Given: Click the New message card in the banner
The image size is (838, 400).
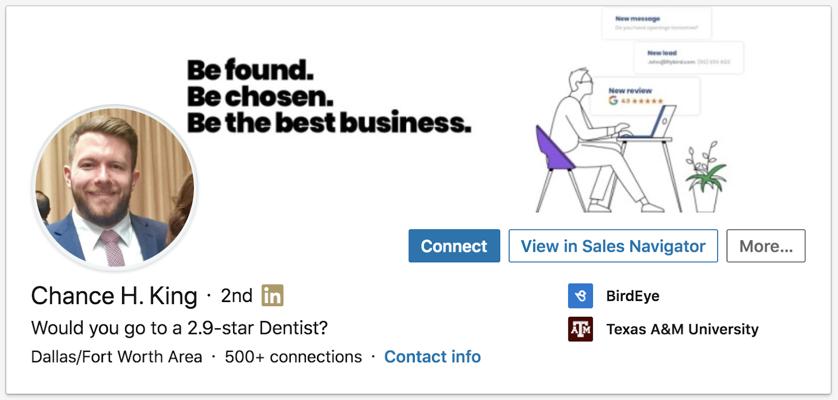Looking at the screenshot, I should tap(656, 23).
